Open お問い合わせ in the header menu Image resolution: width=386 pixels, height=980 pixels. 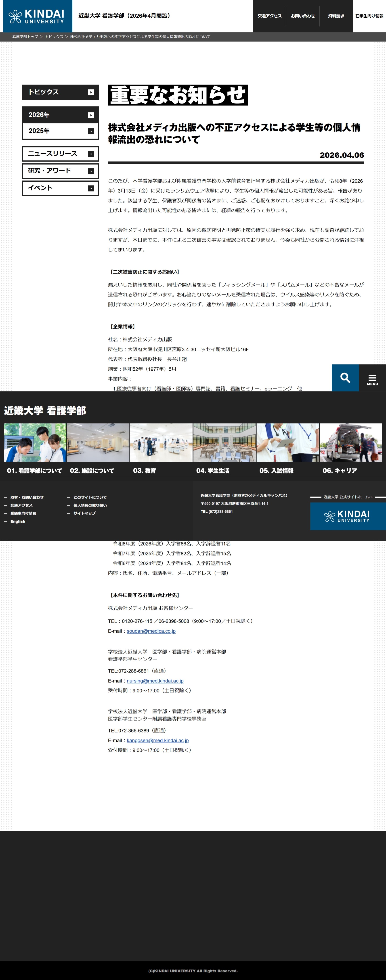pos(303,16)
